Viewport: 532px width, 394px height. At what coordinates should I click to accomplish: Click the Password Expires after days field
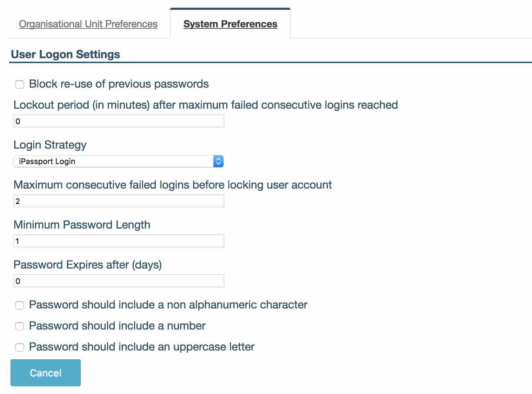(x=119, y=281)
